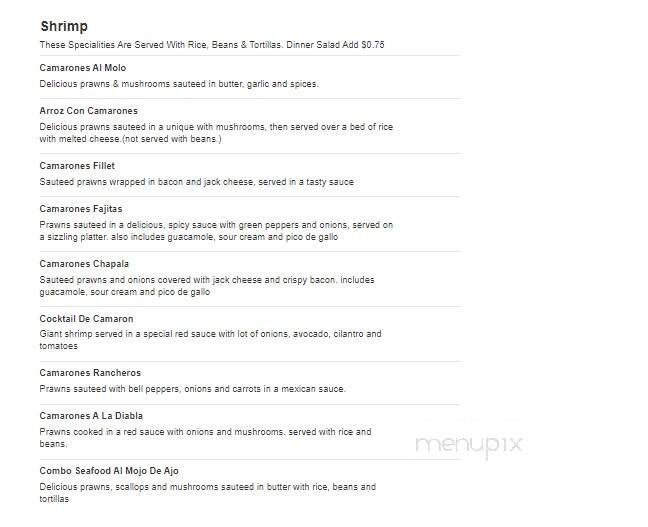Select the Camarones Rancheros item
The width and height of the screenshot is (648, 527).
tap(90, 373)
